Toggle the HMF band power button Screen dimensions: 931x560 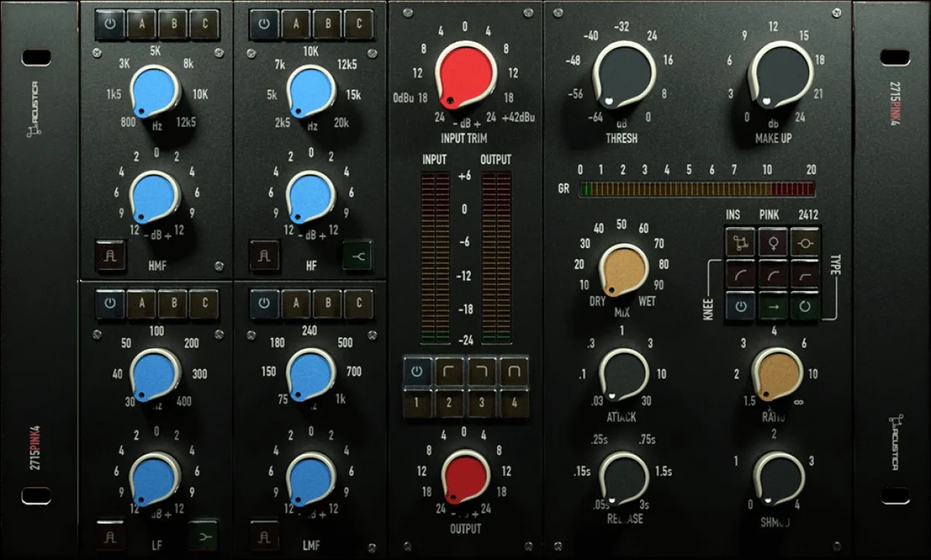(110, 24)
